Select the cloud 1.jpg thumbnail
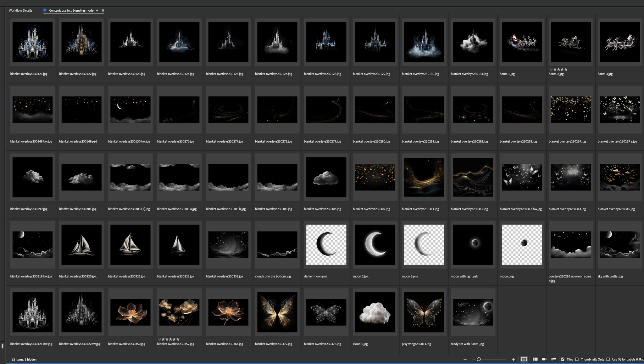Viewport: 644px width, 364px height. (x=375, y=312)
